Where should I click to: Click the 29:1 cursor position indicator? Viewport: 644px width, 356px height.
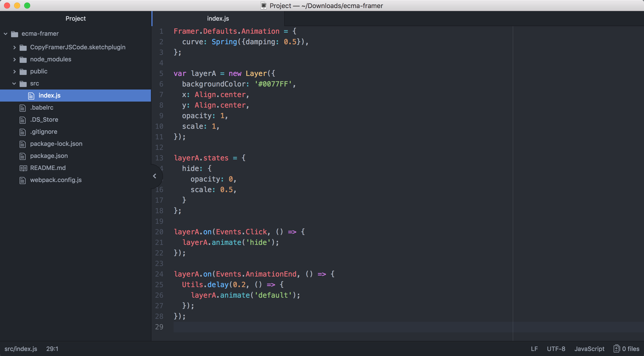pos(52,349)
